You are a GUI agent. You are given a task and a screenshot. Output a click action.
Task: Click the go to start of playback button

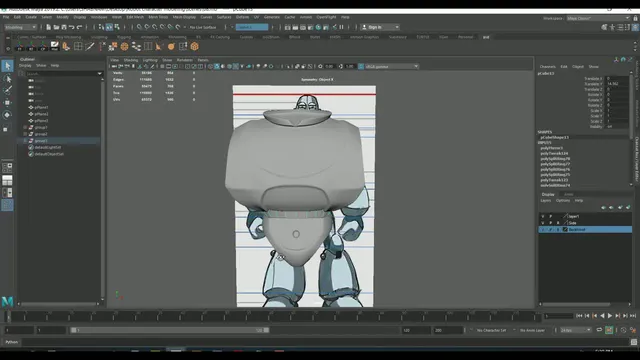[579, 316]
